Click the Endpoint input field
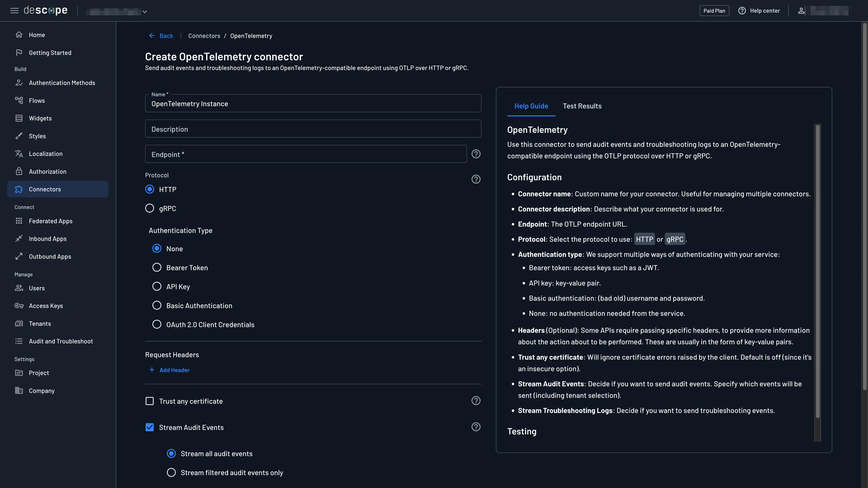This screenshot has height=488, width=868. point(306,154)
